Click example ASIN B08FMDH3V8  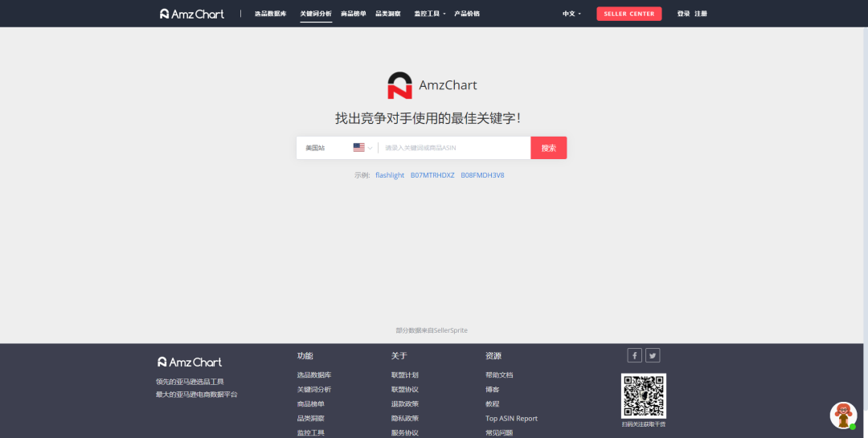click(482, 175)
